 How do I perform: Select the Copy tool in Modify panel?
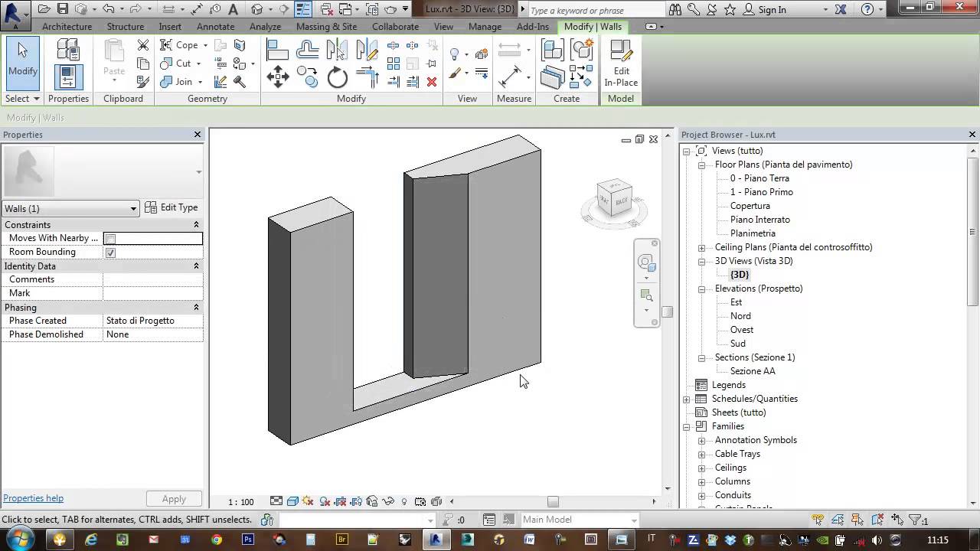click(307, 77)
